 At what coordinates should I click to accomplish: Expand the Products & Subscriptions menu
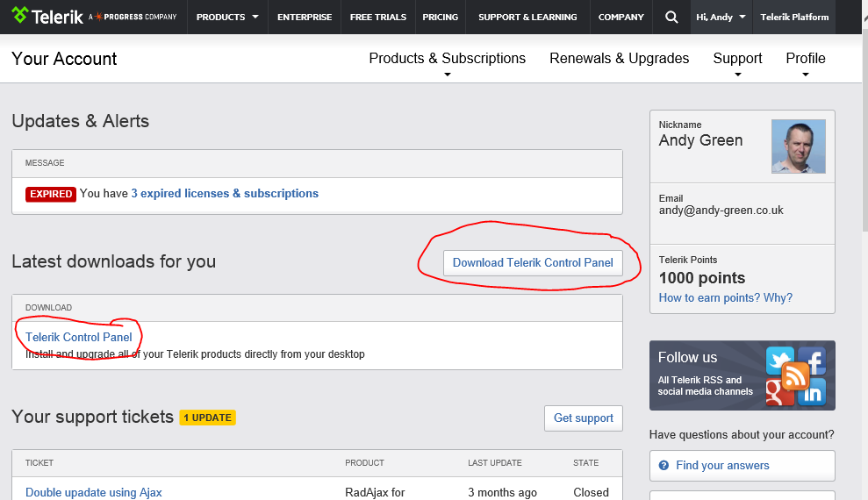pos(447,60)
